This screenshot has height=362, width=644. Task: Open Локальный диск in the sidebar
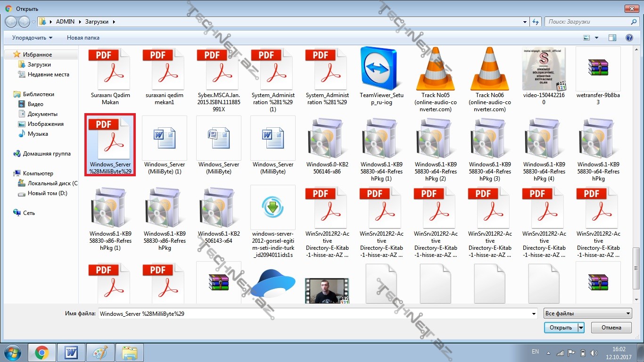49,183
